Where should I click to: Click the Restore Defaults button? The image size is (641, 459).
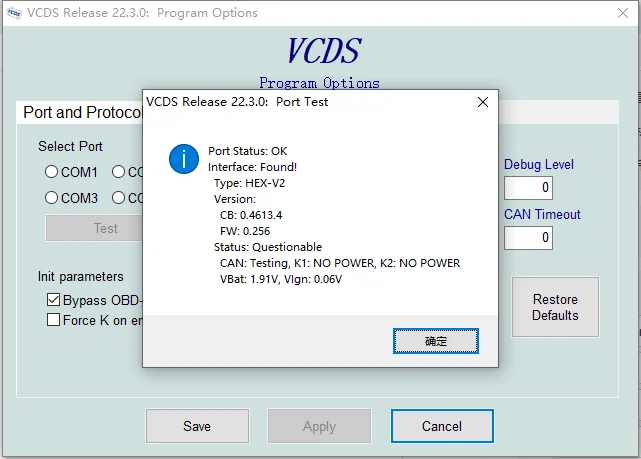tap(555, 307)
